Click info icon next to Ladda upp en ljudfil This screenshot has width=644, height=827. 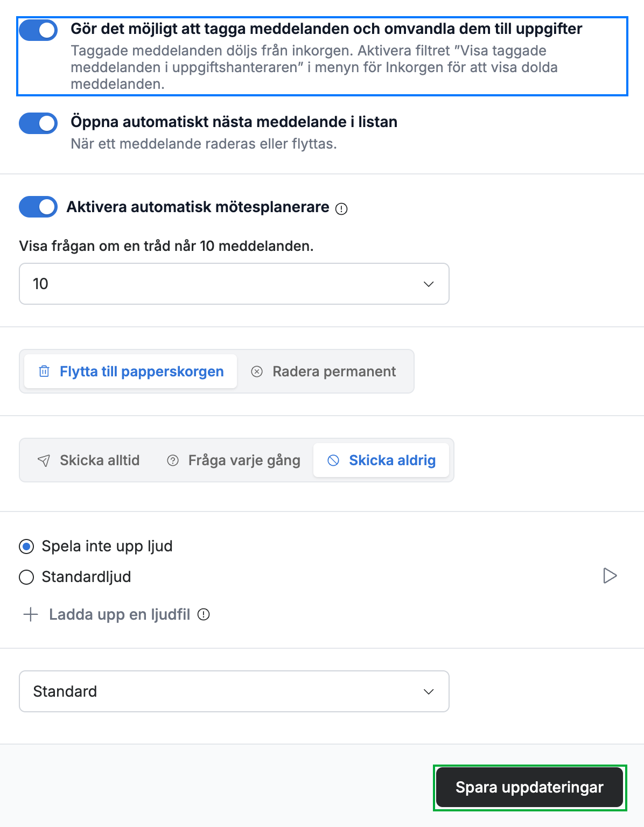tap(204, 614)
